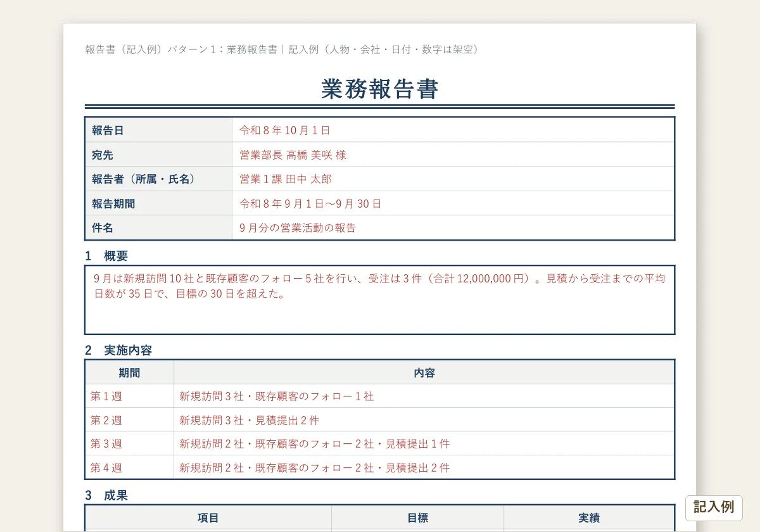Click the 報告日 value 令和8年10月1日
760x532 pixels.
click(285, 130)
